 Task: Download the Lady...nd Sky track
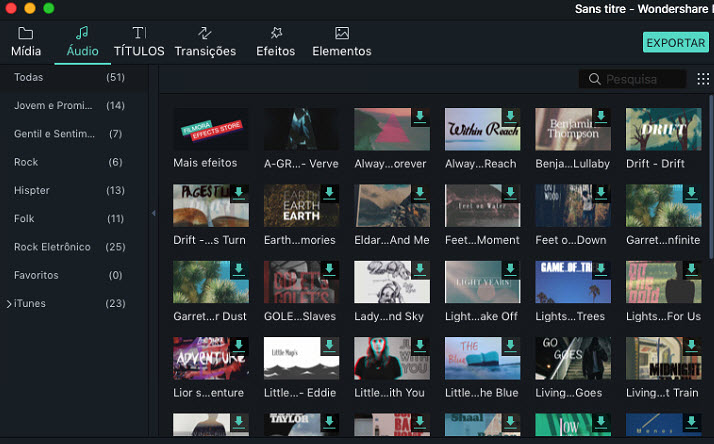click(420, 269)
